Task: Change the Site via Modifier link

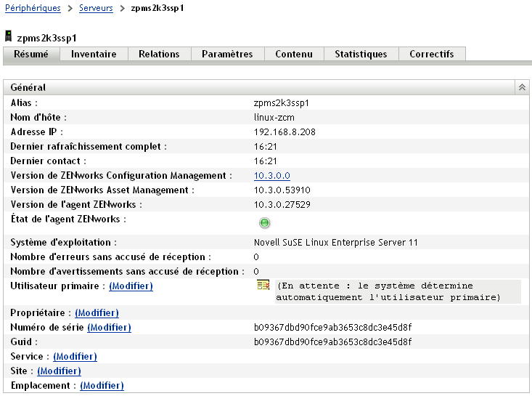Action: tap(59, 371)
